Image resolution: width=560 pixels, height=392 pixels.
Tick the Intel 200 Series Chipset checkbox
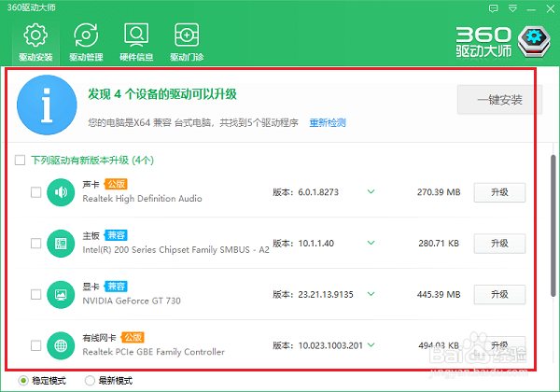click(x=36, y=244)
